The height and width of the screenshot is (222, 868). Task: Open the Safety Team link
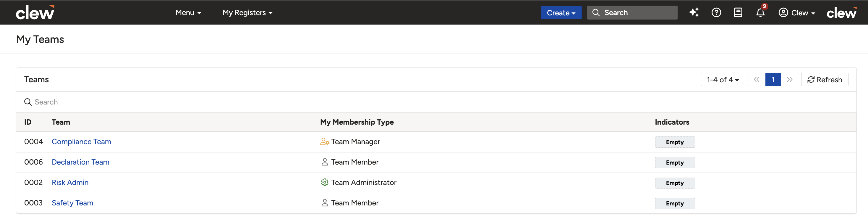72,203
